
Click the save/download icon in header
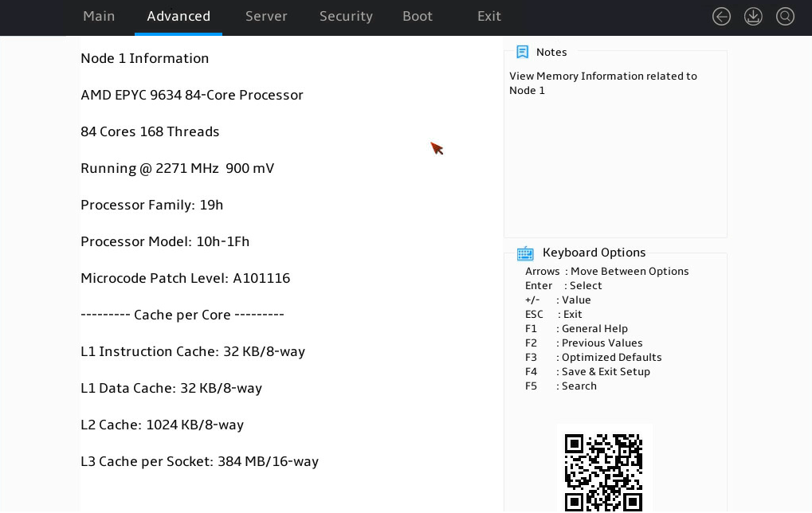point(753,17)
